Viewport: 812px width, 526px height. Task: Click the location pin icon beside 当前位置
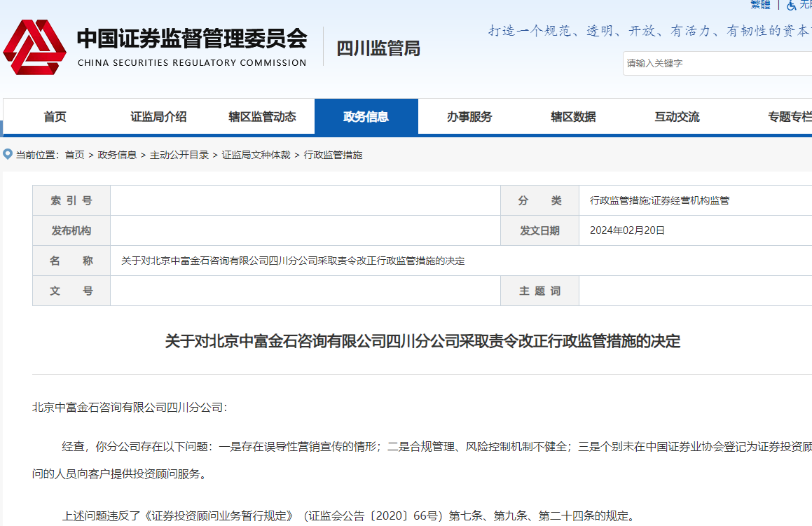tap(7, 154)
